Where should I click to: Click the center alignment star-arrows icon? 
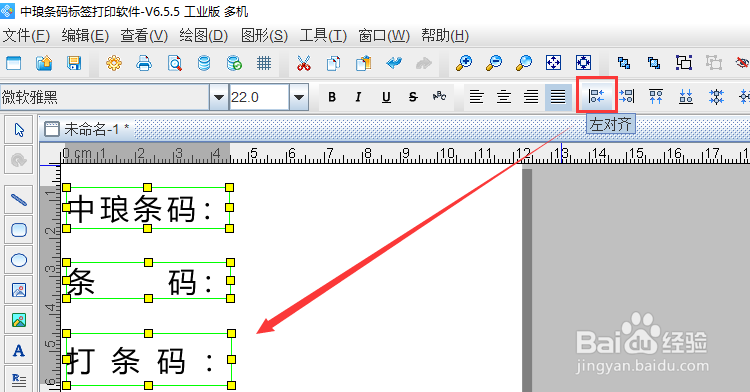[x=716, y=96]
